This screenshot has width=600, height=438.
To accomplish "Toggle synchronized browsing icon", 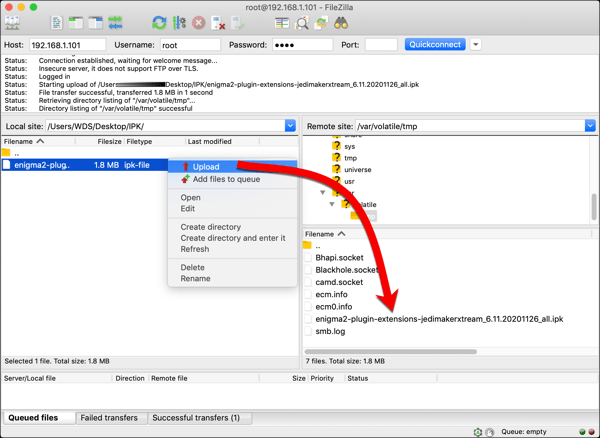I will pyautogui.click(x=321, y=22).
